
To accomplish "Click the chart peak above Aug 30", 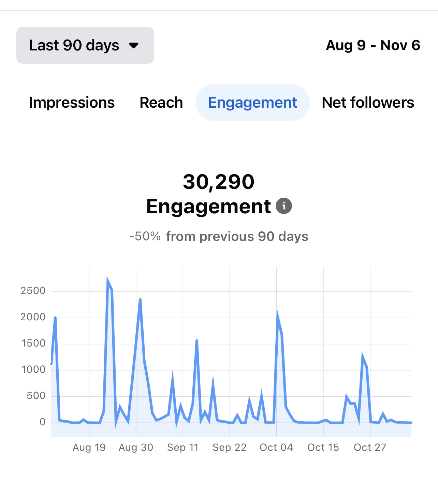I will point(140,300).
